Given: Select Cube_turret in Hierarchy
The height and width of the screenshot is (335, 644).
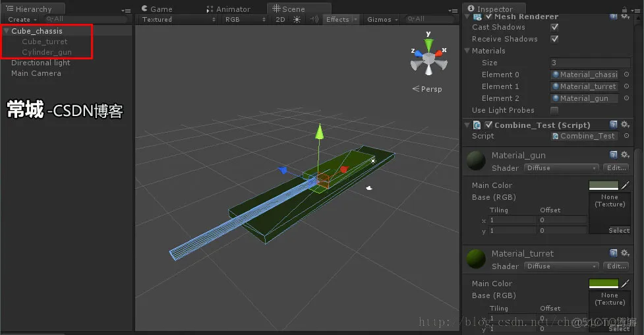Looking at the screenshot, I should tap(44, 42).
